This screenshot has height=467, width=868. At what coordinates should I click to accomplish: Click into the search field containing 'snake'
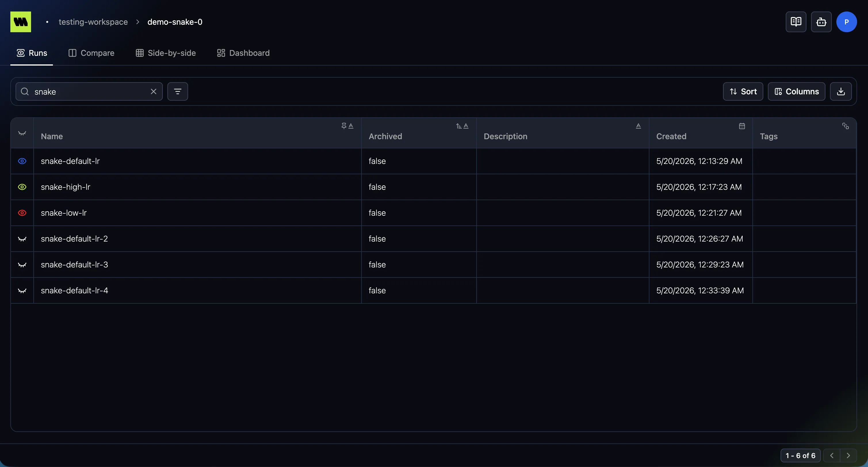pos(89,92)
